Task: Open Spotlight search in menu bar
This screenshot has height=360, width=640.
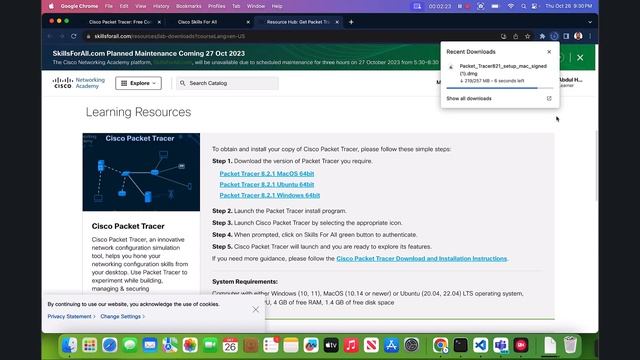Action: (x=523, y=6)
